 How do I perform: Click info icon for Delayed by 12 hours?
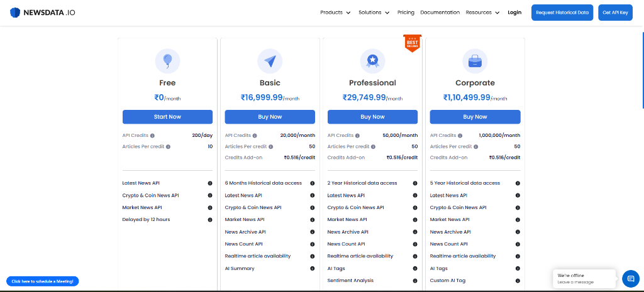pos(210,220)
